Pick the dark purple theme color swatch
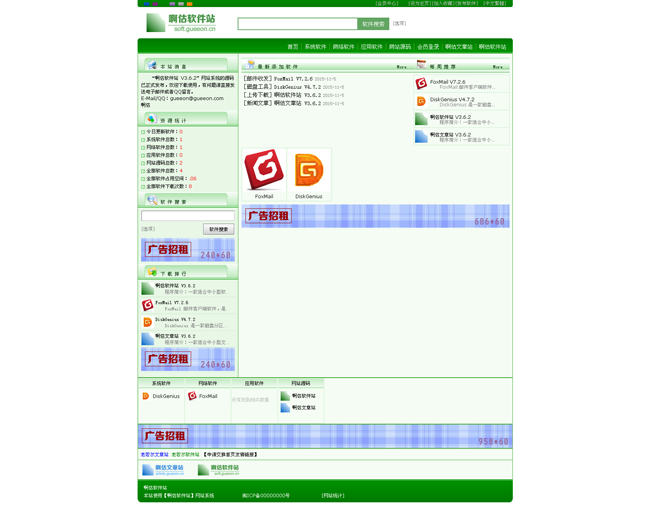This screenshot has width=650, height=516. pos(155,4)
